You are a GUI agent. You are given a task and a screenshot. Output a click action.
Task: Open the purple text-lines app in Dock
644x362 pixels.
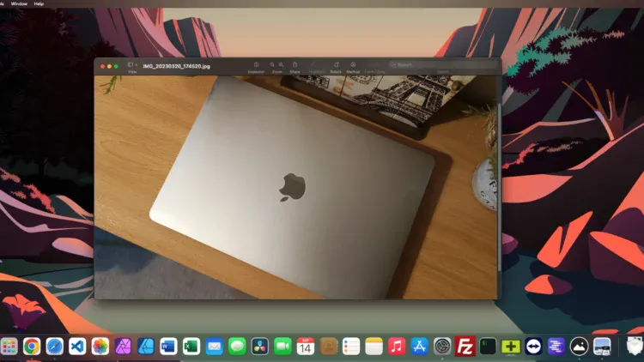click(556, 347)
